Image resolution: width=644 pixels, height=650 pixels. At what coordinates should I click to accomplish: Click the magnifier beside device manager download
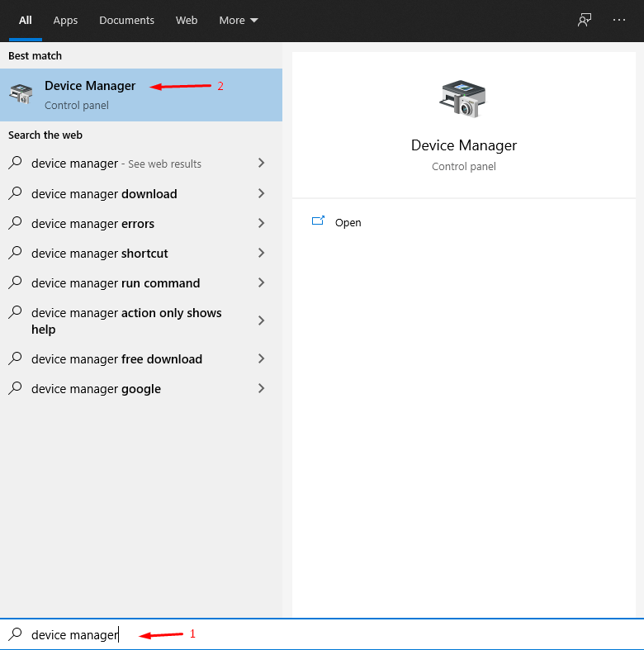[x=15, y=193]
